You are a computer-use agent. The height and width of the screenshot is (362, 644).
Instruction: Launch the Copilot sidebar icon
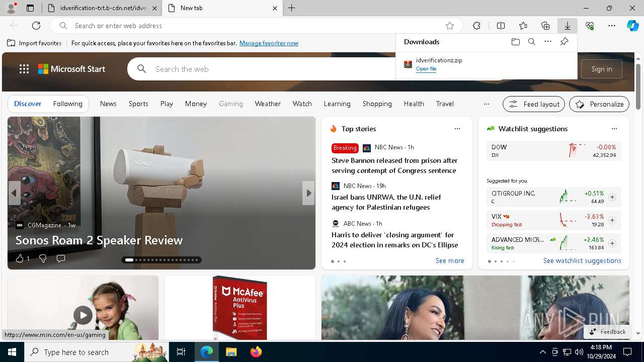pyautogui.click(x=632, y=26)
